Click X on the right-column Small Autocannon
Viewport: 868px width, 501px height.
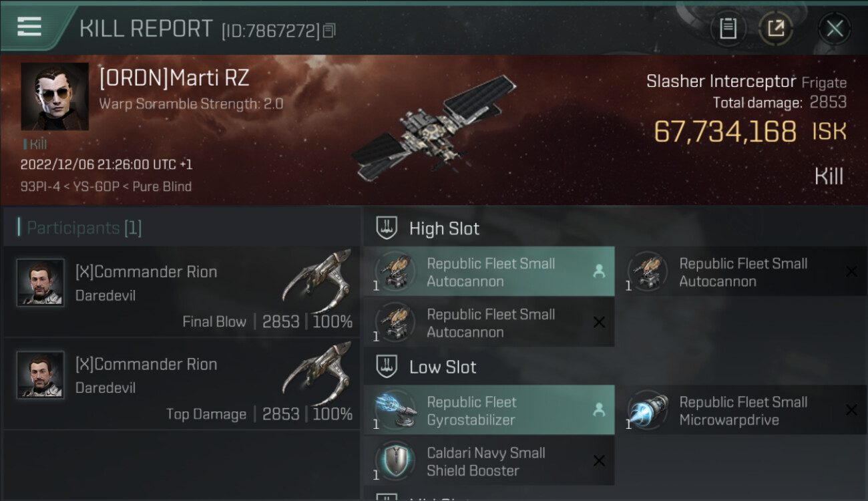point(851,271)
